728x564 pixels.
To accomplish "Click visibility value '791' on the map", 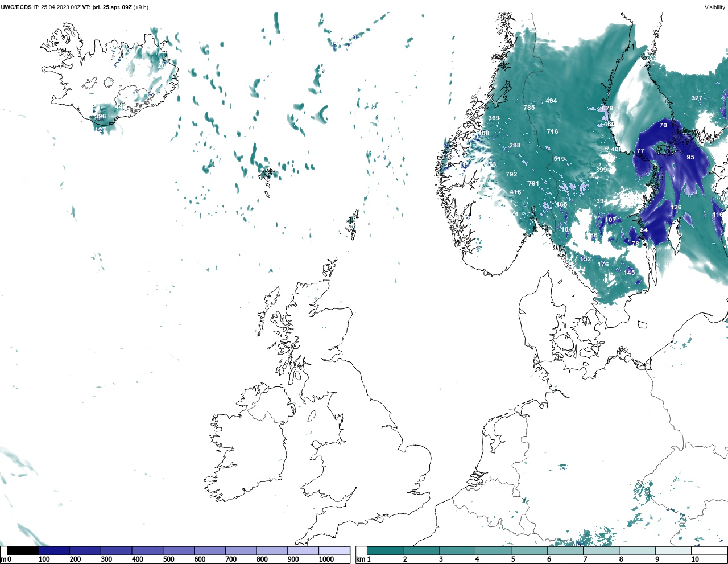I will [533, 183].
